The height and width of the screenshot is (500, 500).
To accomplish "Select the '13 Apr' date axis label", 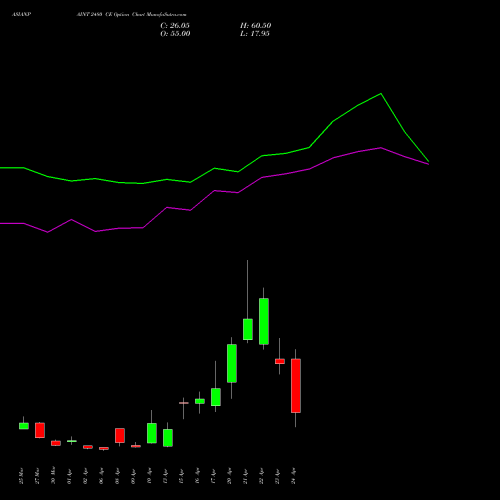I will (165, 476).
